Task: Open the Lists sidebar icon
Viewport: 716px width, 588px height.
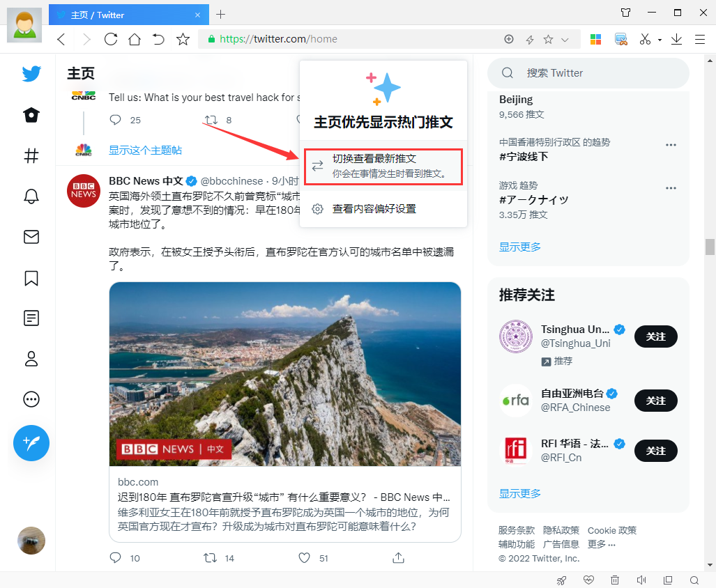Action: pos(31,318)
